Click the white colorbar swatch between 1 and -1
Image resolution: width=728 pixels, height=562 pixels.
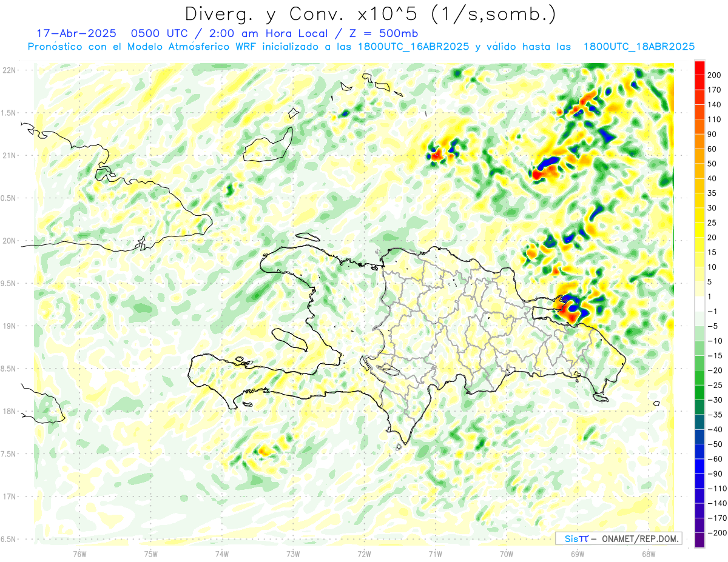[x=699, y=304]
